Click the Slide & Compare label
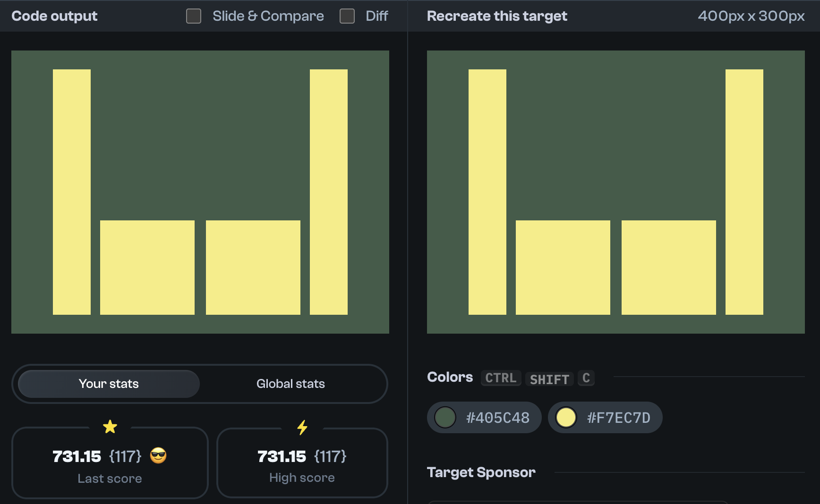820x504 pixels. click(x=268, y=16)
